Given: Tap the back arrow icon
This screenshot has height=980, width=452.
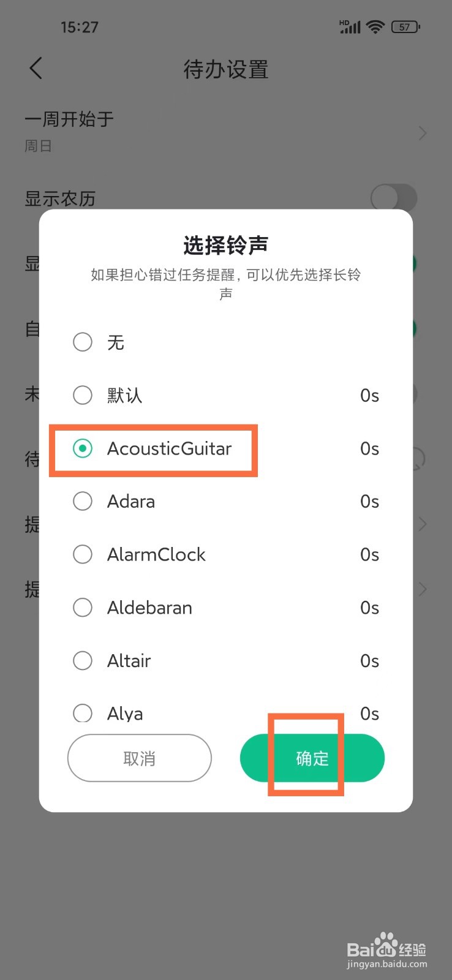Looking at the screenshot, I should (36, 69).
